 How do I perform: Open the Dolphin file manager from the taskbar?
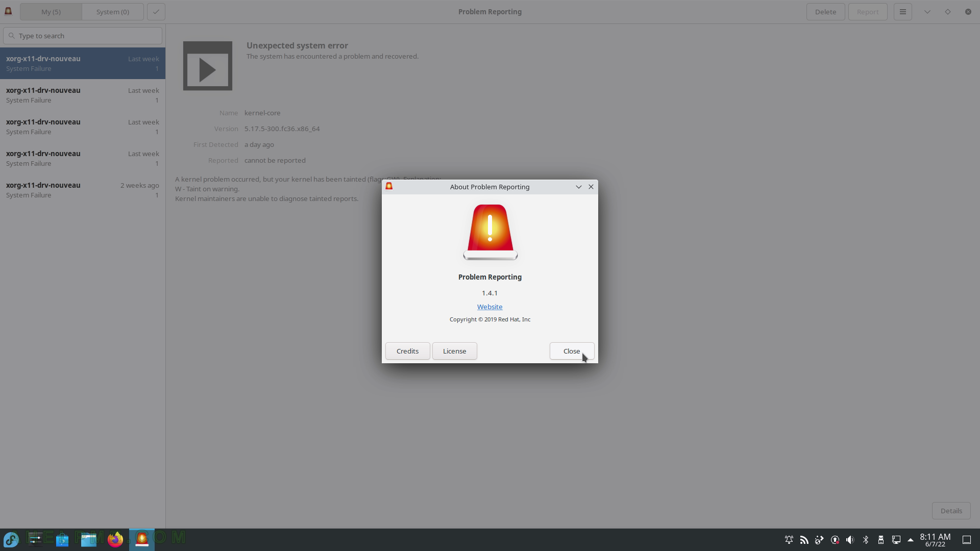(x=89, y=539)
